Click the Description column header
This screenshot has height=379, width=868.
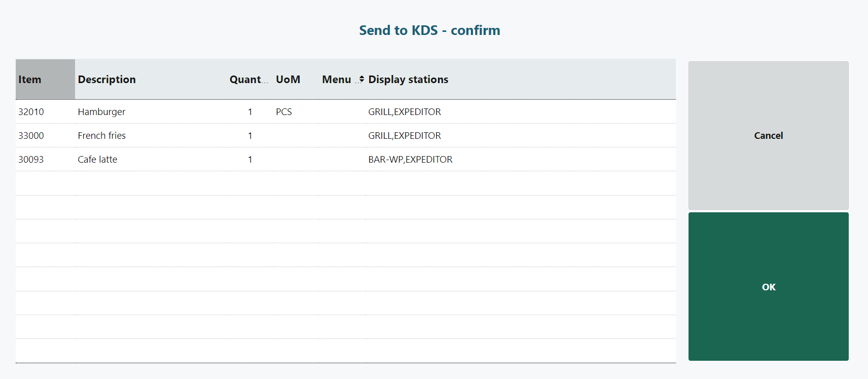click(x=107, y=80)
